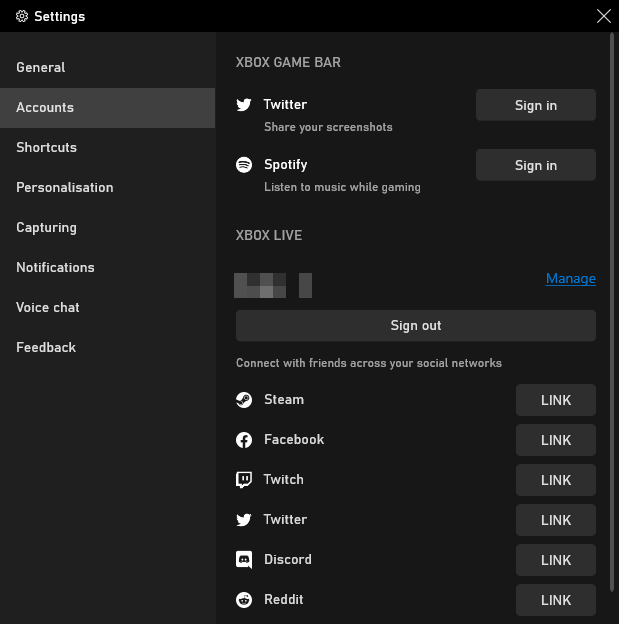Click the blurred Xbox Live profile name
This screenshot has width=619, height=624.
tap(273, 285)
